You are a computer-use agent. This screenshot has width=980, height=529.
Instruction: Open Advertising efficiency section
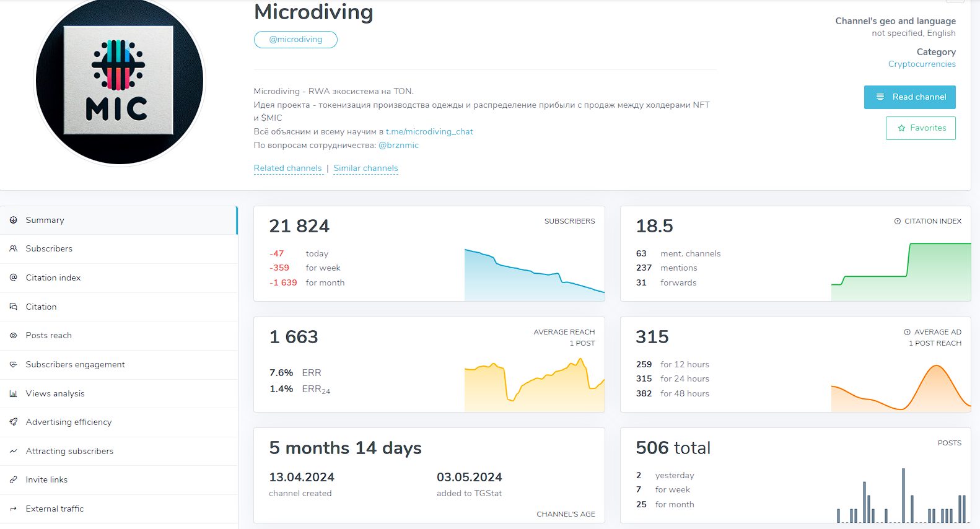pyautogui.click(x=118, y=422)
